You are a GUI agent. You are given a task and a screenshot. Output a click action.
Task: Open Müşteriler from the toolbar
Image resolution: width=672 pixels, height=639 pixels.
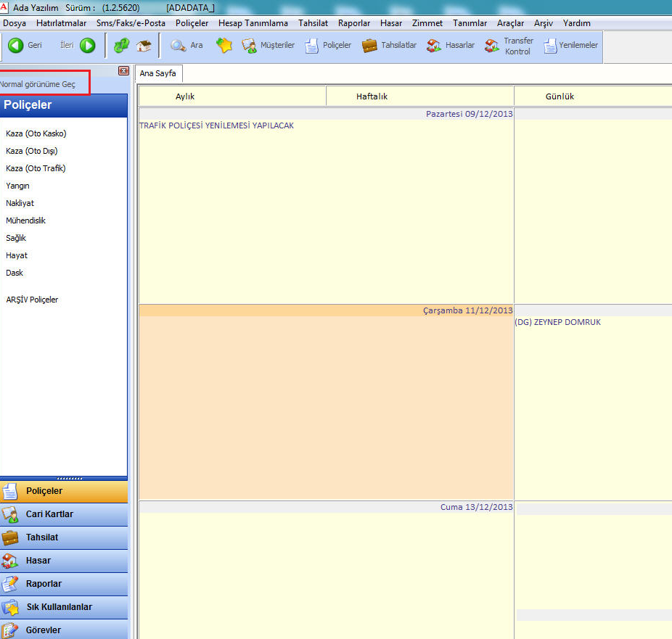269,46
